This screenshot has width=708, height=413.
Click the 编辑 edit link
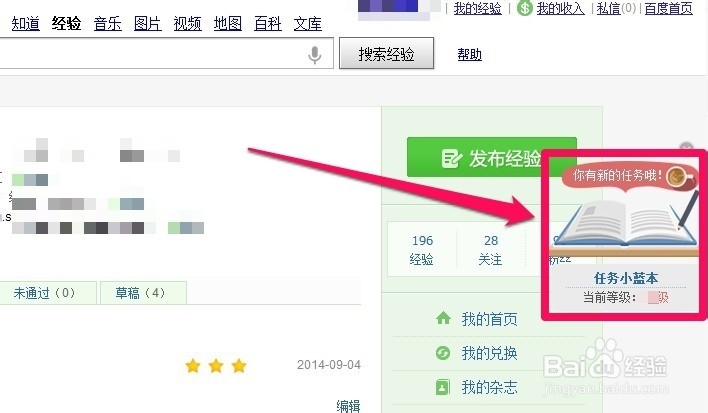click(349, 405)
